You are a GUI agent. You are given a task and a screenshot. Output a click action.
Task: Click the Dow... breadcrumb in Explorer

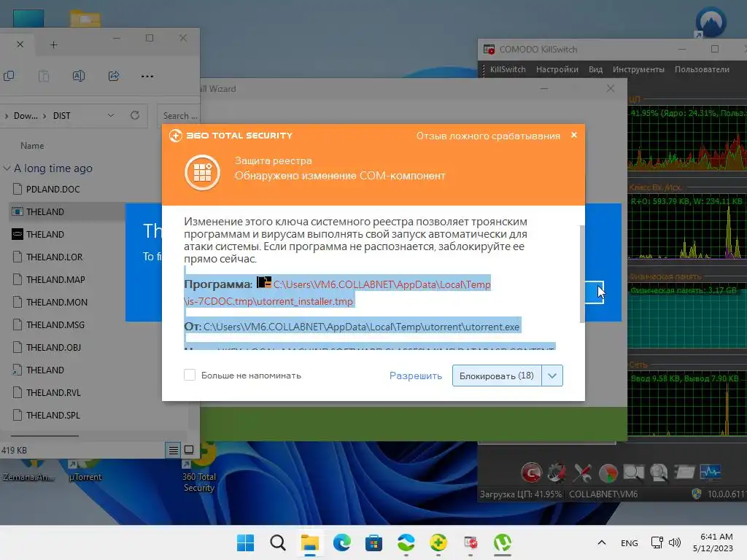[x=26, y=116]
